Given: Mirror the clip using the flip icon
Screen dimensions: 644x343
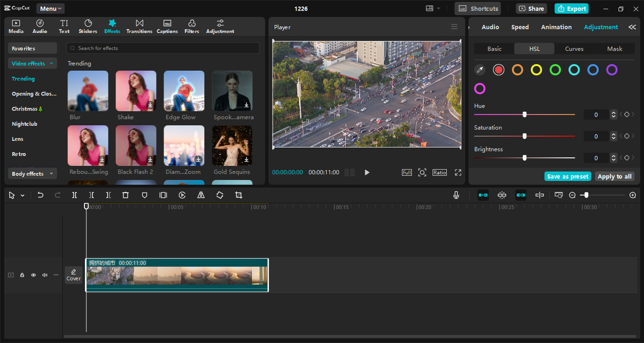Looking at the screenshot, I should pyautogui.click(x=201, y=195).
